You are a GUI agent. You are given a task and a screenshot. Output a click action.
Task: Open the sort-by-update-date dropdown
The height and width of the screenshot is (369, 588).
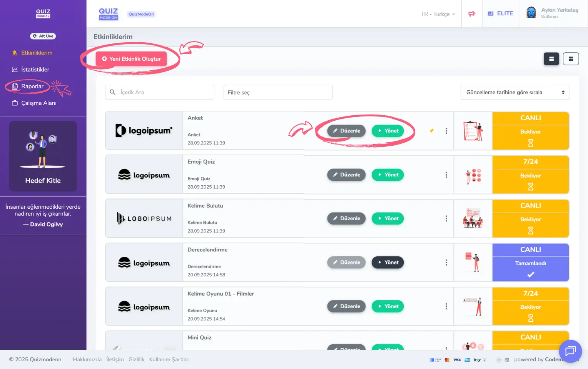pos(514,92)
